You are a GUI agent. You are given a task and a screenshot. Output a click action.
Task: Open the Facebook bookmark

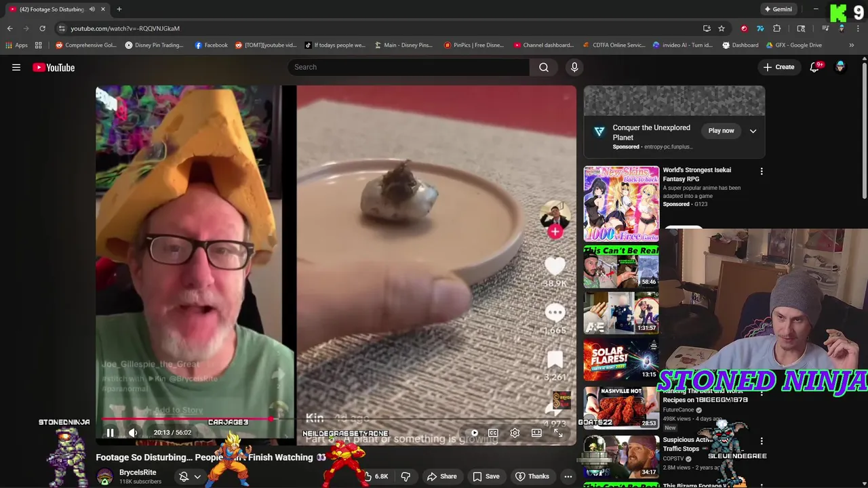[211, 45]
